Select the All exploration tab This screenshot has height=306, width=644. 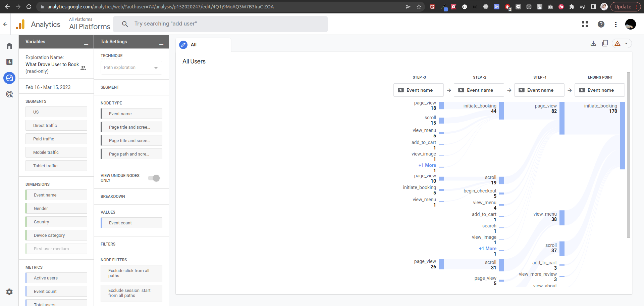click(193, 45)
